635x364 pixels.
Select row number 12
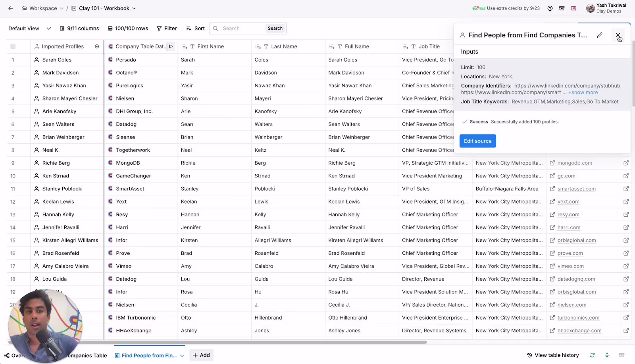point(13,202)
